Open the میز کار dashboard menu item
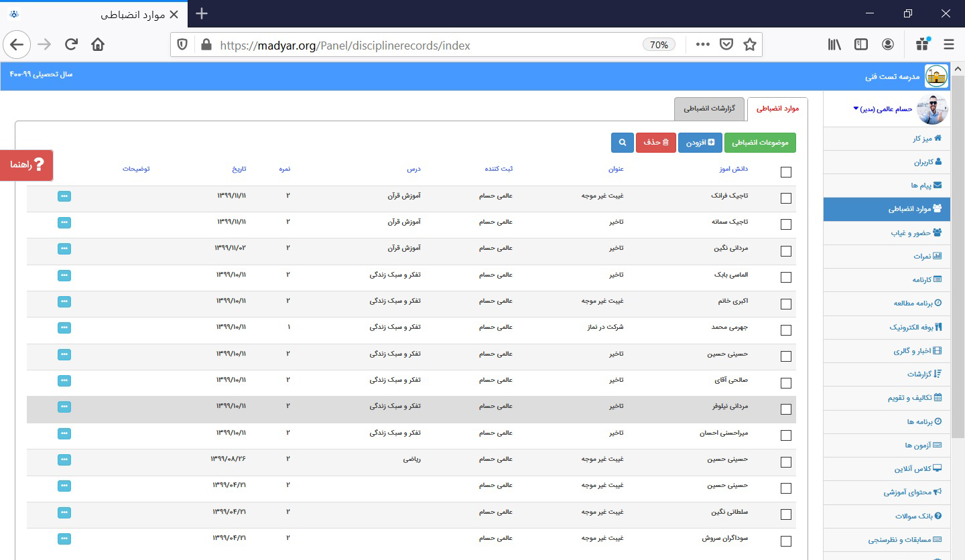This screenshot has height=560, width=965. pos(887,139)
